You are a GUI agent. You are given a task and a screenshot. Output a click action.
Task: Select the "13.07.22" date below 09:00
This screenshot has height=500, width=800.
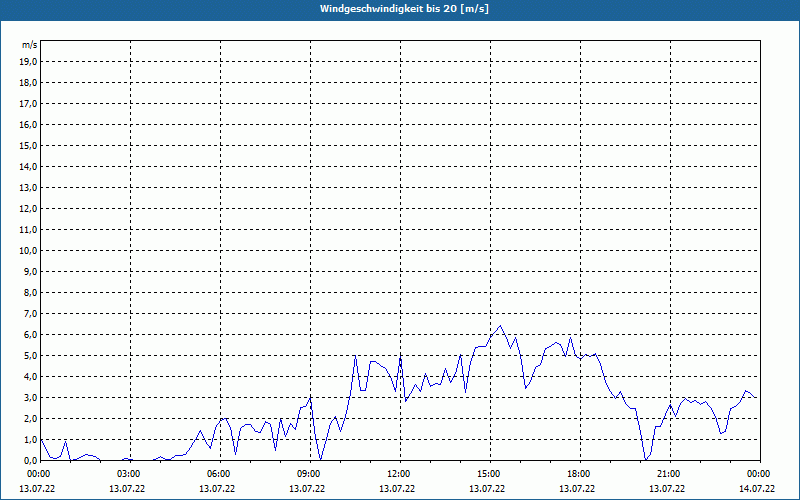pyautogui.click(x=307, y=489)
